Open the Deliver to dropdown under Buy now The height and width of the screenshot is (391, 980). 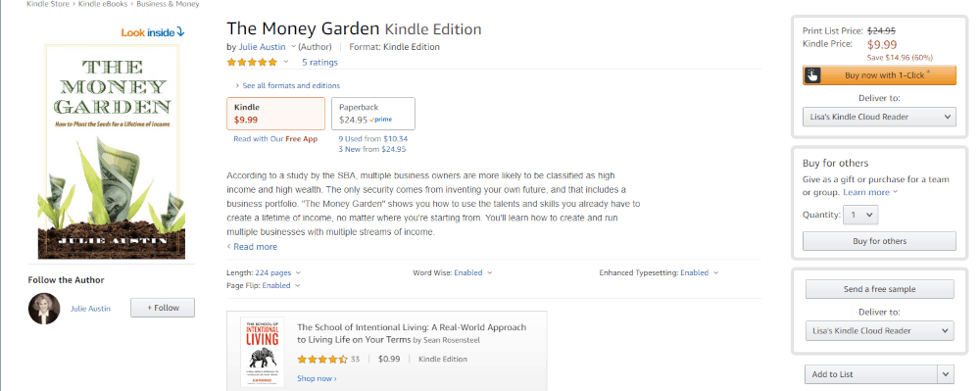pyautogui.click(x=879, y=117)
